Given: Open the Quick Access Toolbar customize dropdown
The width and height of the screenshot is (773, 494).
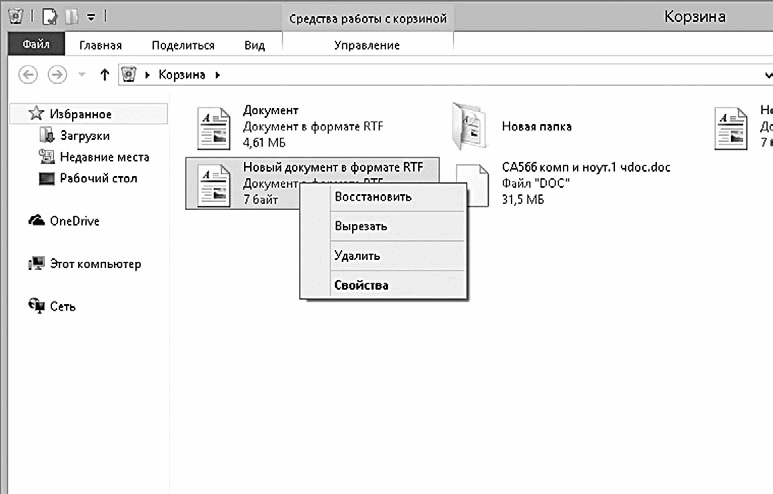Looking at the screenshot, I should coord(91,17).
